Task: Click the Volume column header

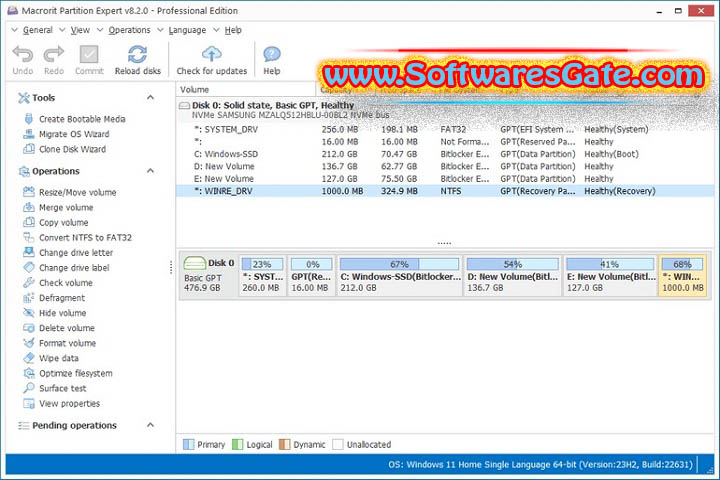Action: [x=246, y=90]
